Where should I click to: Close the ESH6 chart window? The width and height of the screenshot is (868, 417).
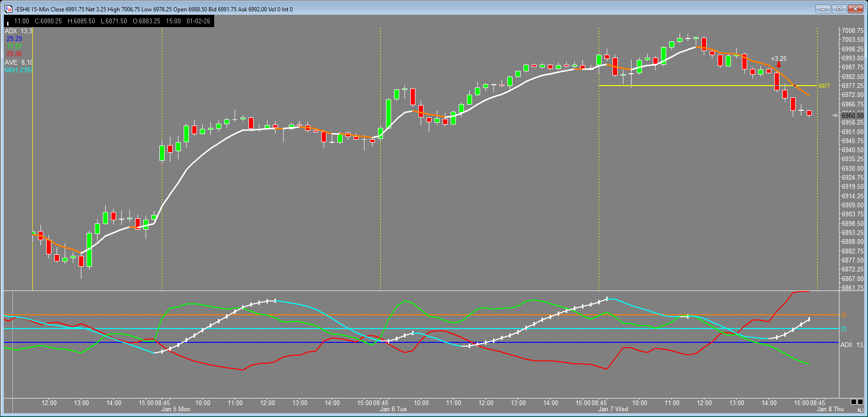tap(855, 9)
